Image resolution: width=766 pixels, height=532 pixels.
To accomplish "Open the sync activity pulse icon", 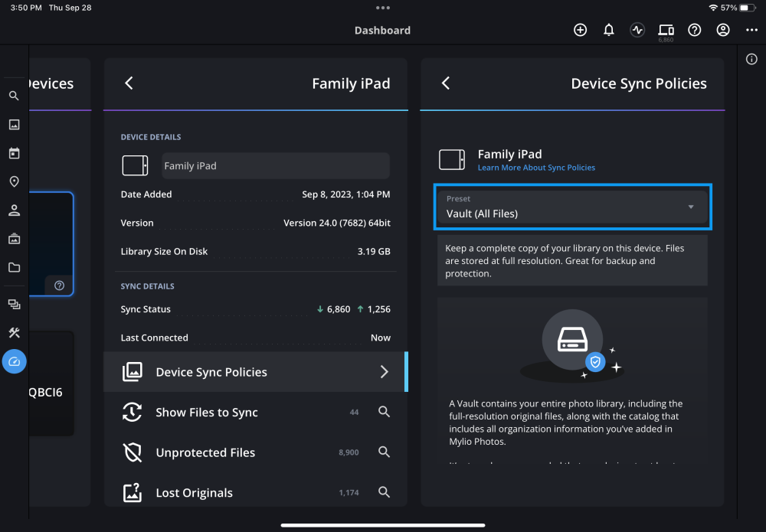I will coord(637,30).
